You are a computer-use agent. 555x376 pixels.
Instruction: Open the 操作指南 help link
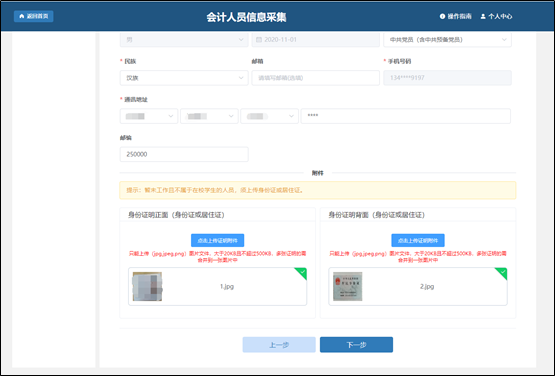tap(456, 16)
